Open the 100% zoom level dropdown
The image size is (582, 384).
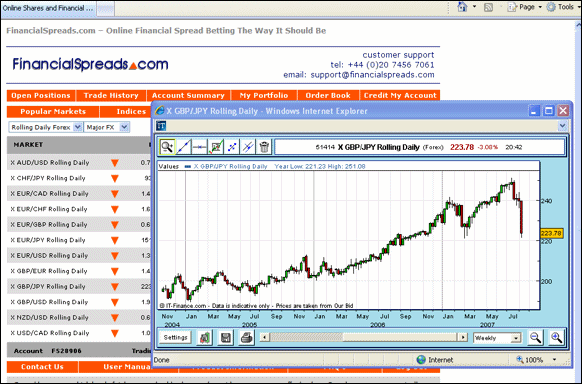pos(555,360)
